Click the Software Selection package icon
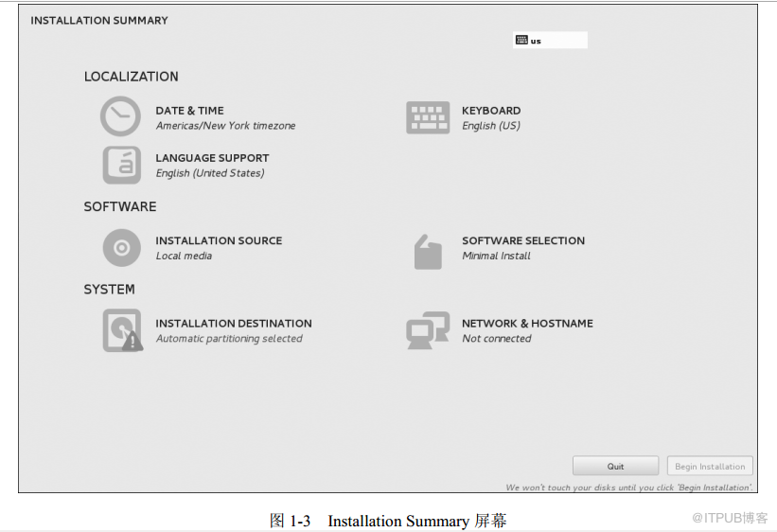This screenshot has width=777, height=532. click(x=428, y=252)
